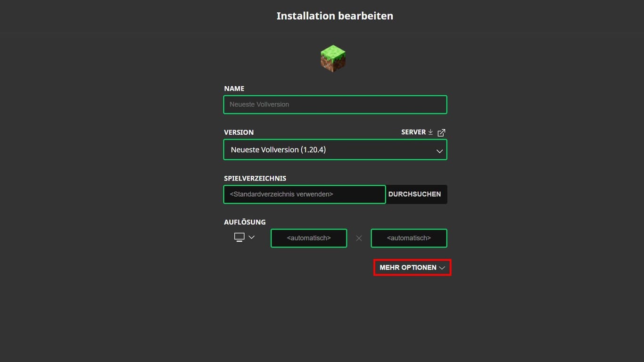Open the resolution preset dropdown chevron
644x362 pixels.
point(252,237)
